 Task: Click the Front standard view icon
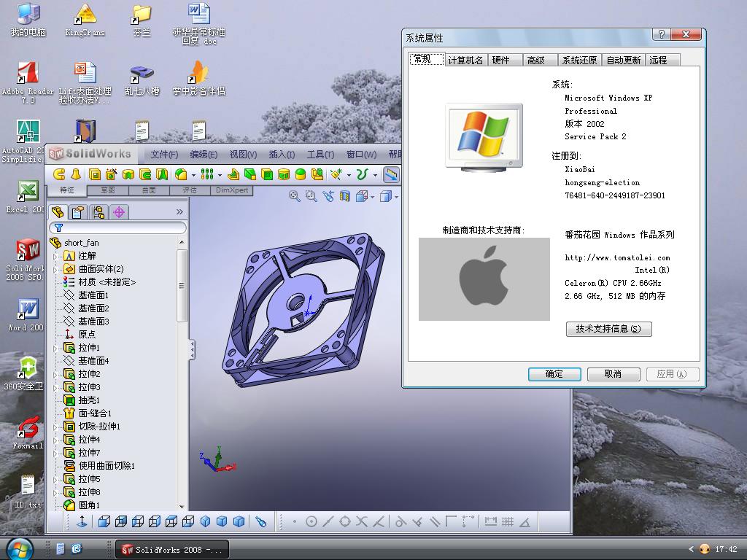coord(104,521)
